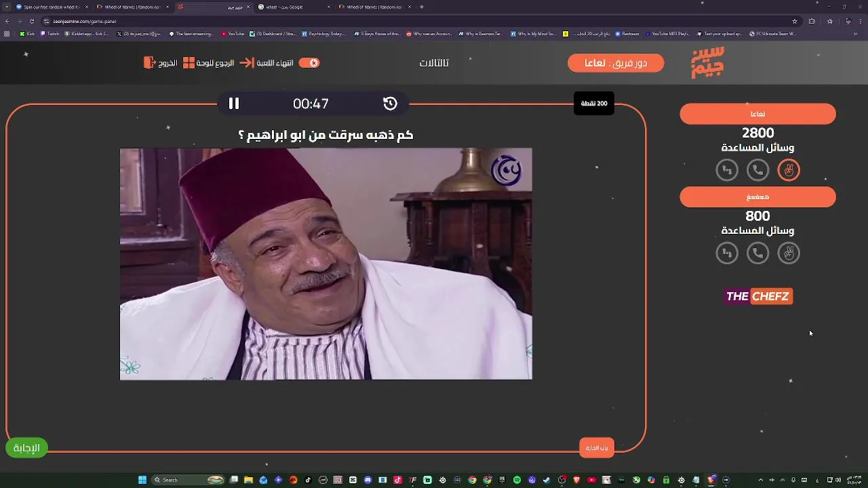Pause the question timer
The height and width of the screenshot is (488, 868).
pos(233,103)
